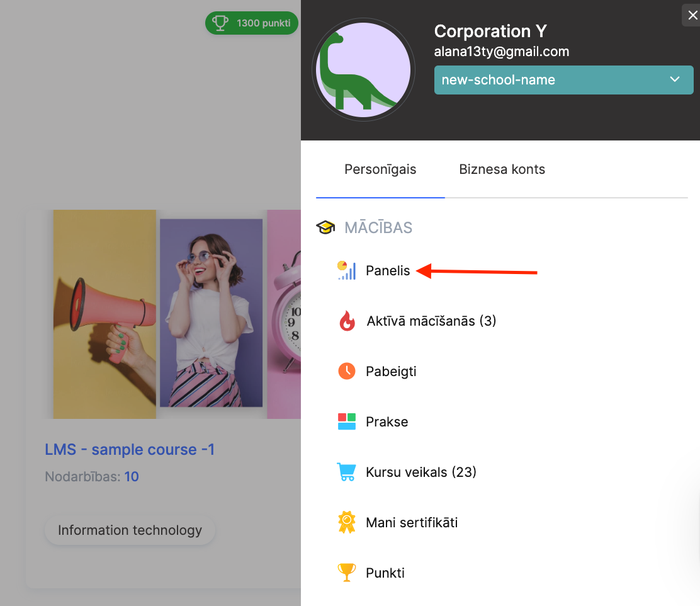Click the dinosaur profile avatar
The height and width of the screenshot is (606, 700).
click(x=363, y=69)
